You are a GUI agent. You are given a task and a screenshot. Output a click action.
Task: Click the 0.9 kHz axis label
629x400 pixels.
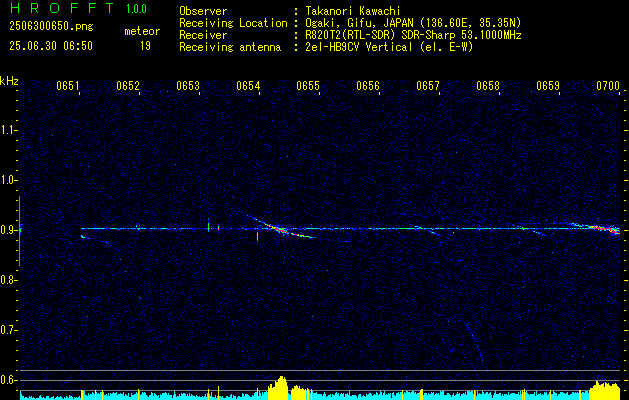[7, 230]
